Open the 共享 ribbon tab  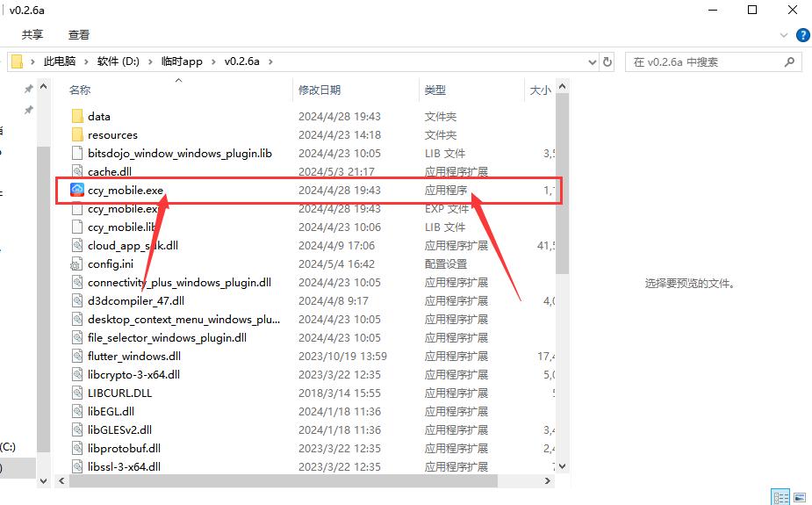click(32, 35)
